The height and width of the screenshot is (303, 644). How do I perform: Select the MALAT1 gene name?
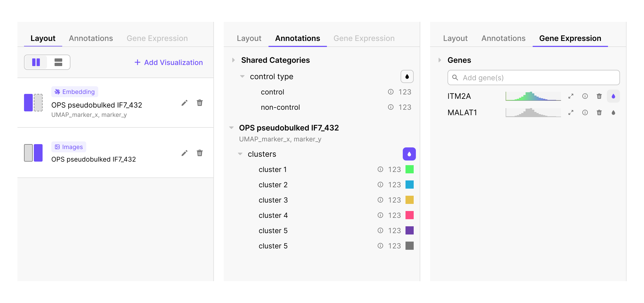coord(462,113)
